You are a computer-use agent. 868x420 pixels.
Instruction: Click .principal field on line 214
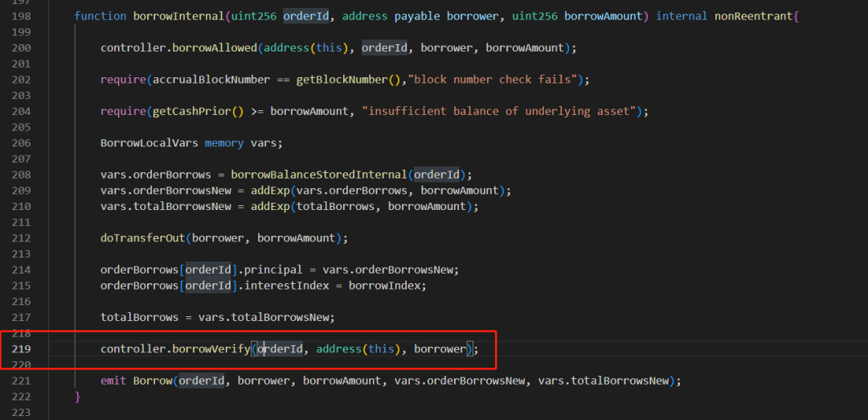pos(270,270)
